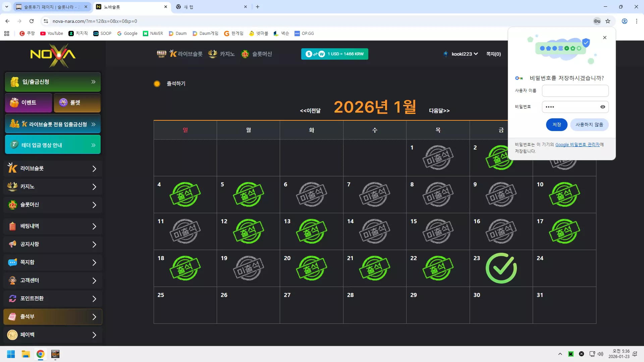Click the absent stamp on day 14
644x362 pixels.
pyautogui.click(x=375, y=231)
